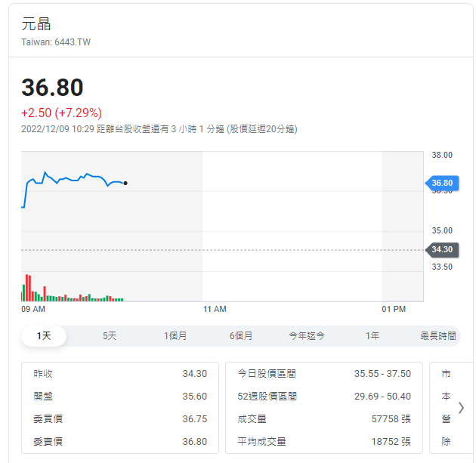Click the tallest red volume bar
476x463 pixels.
tap(27, 288)
